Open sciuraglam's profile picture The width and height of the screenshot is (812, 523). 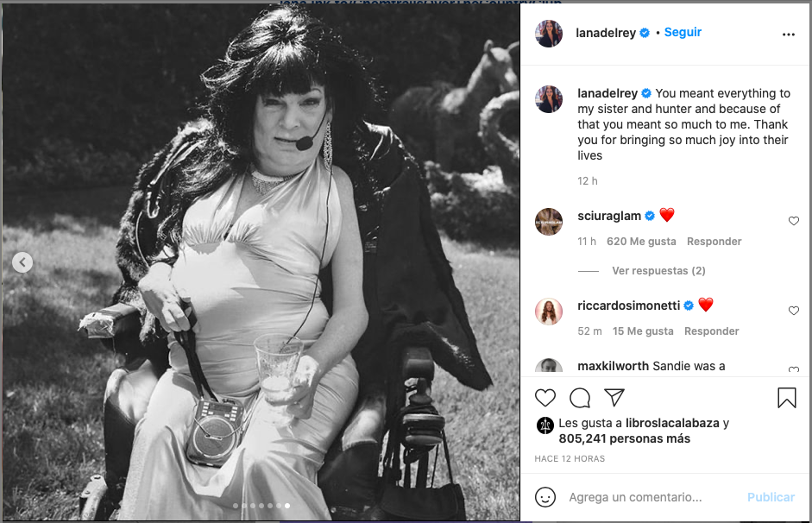(x=549, y=222)
